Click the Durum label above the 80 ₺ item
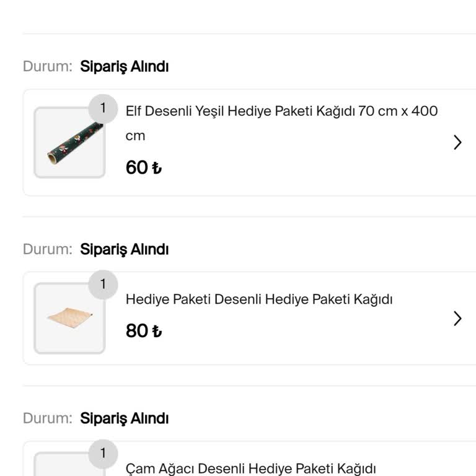The width and height of the screenshot is (476, 476). (47, 249)
